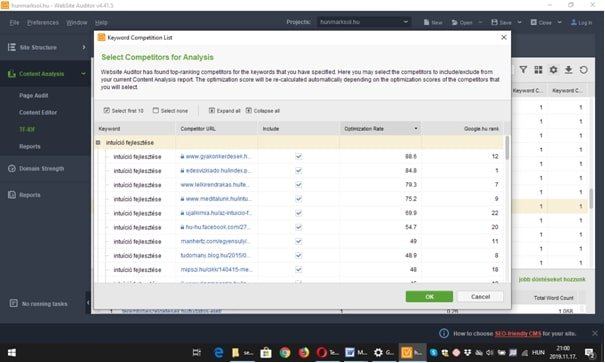This screenshot has width=605, height=363.
Task: Click the background table's vertical scrollbar
Action: [x=591, y=199]
